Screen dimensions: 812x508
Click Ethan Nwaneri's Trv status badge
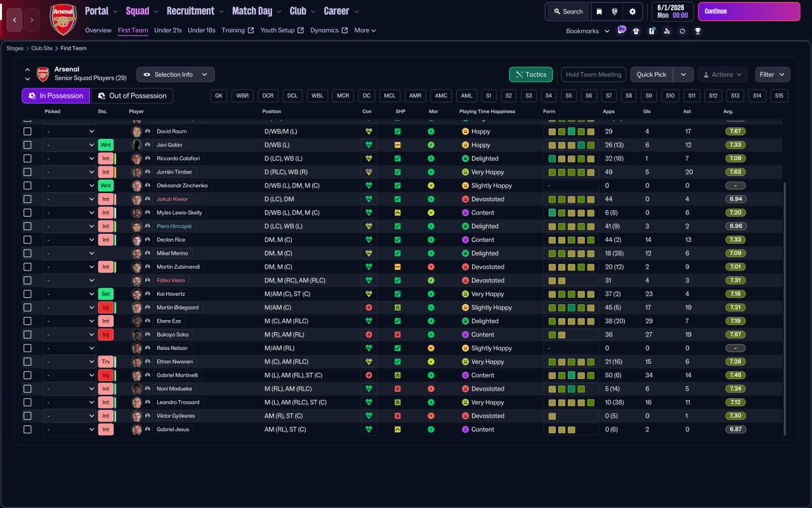pos(105,362)
